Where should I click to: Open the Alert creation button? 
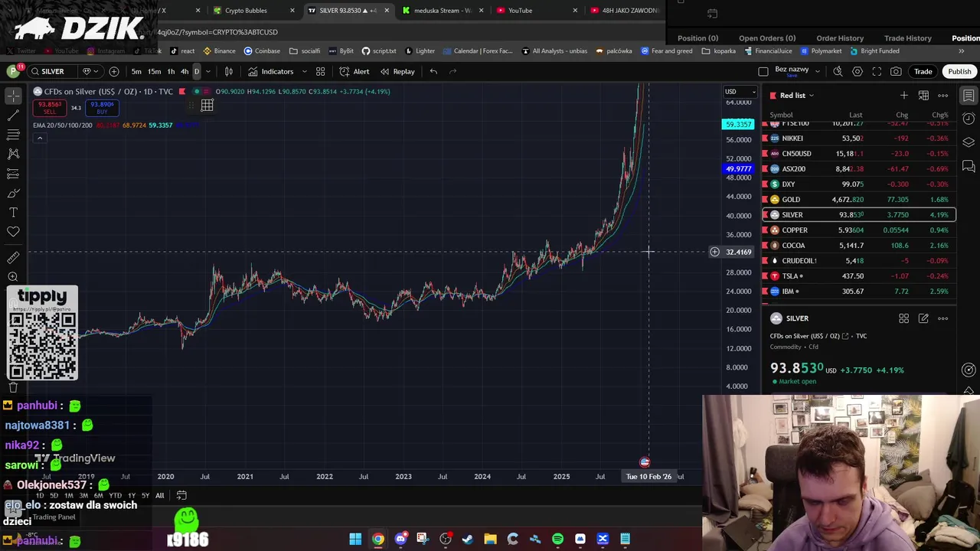click(354, 71)
